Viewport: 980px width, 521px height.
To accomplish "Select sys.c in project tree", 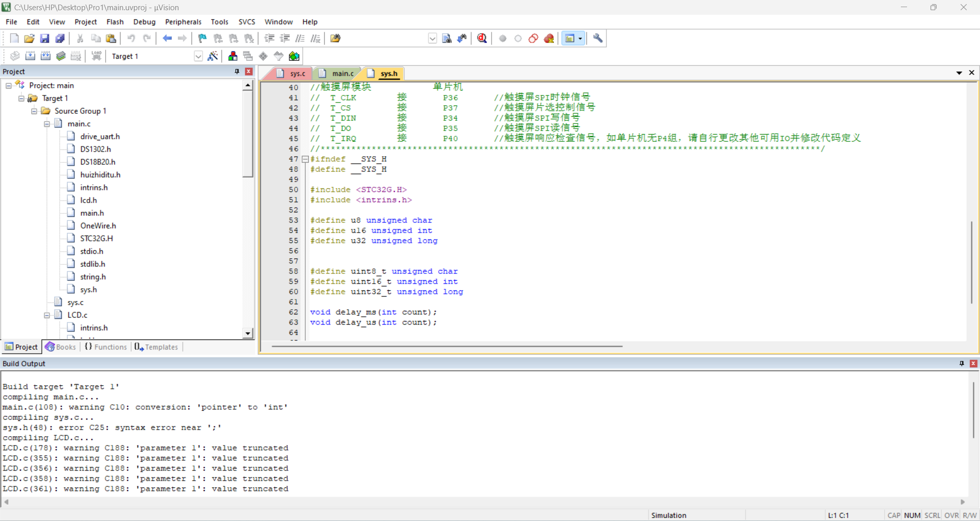I will [x=75, y=302].
